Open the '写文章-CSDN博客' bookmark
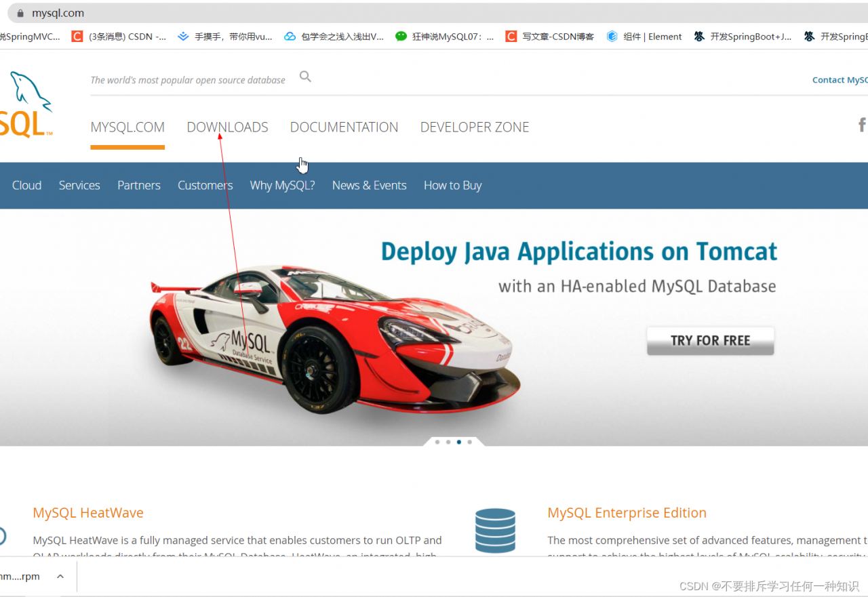 550,37
